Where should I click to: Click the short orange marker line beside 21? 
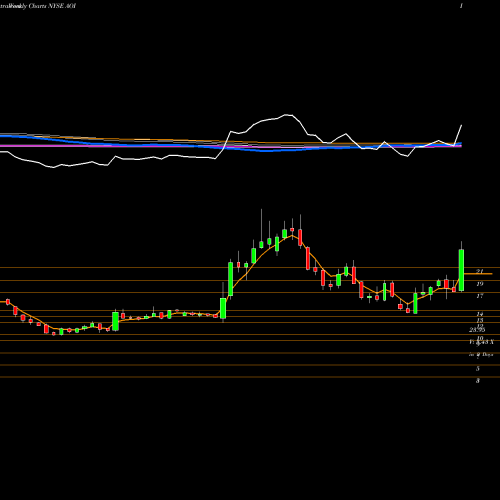(478, 274)
